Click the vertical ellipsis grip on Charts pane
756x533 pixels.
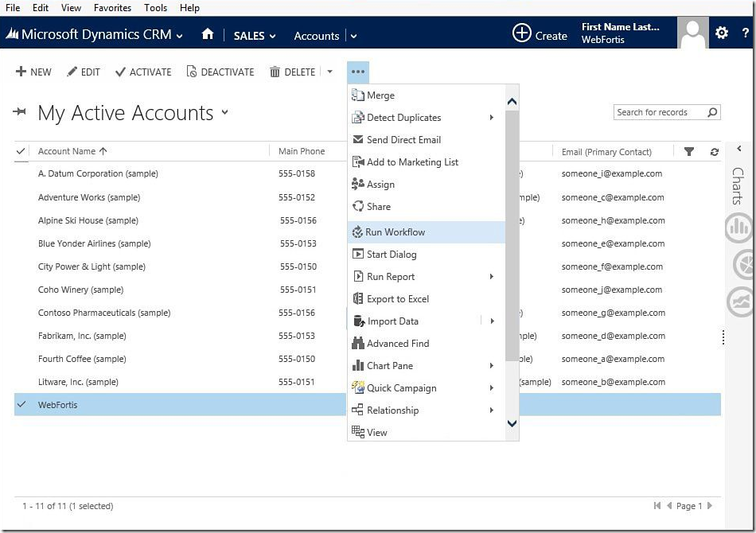click(723, 337)
